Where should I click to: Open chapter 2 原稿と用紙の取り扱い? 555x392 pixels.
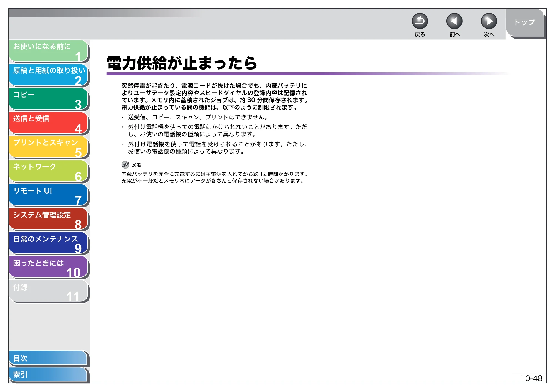coord(49,75)
